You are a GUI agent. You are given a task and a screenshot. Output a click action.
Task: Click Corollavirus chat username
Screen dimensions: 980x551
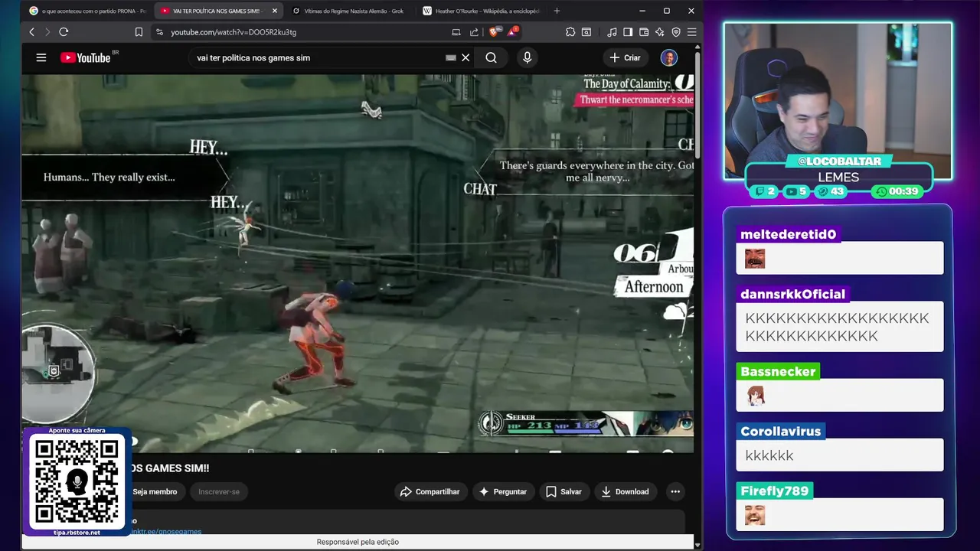[x=780, y=431]
